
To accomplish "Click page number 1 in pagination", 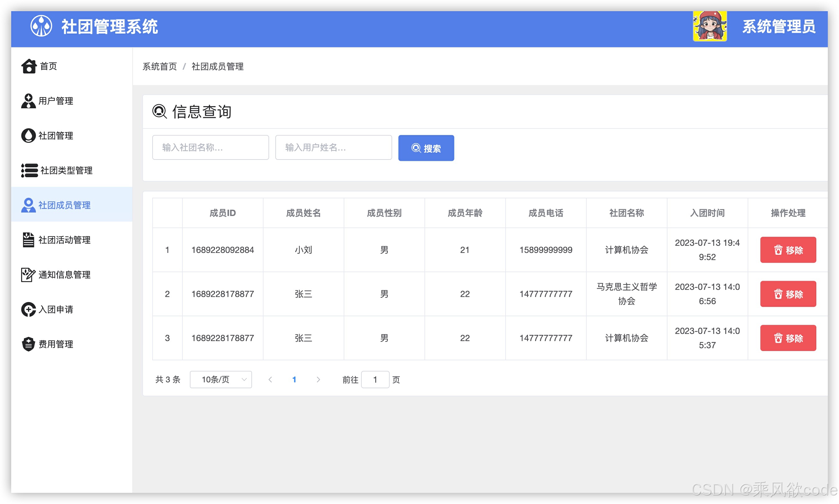I will [294, 379].
